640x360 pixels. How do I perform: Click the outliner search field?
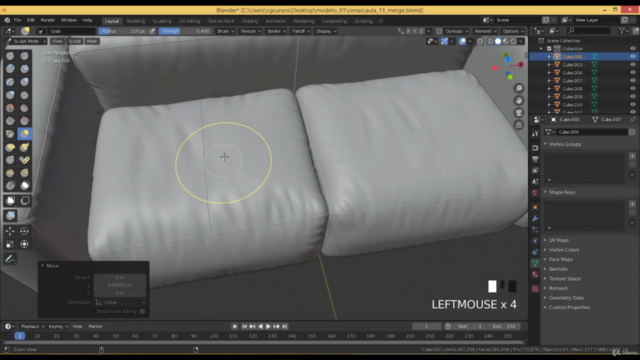(588, 31)
